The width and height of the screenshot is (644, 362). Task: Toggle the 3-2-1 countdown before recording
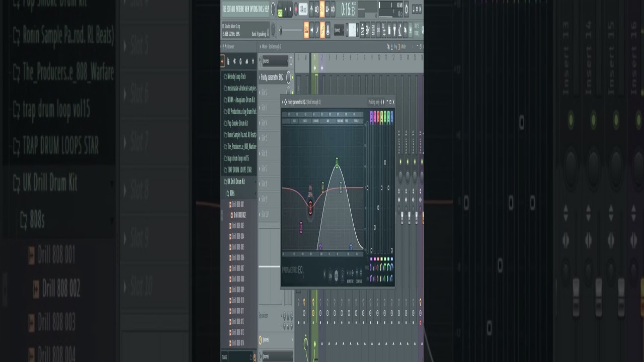322,9
